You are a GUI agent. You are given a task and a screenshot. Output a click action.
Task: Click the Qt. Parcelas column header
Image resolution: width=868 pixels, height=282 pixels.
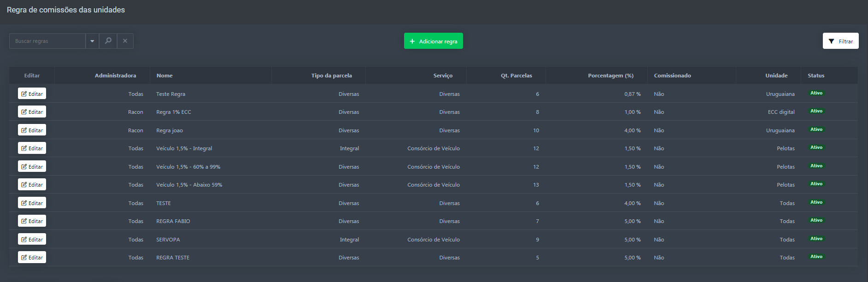516,76
